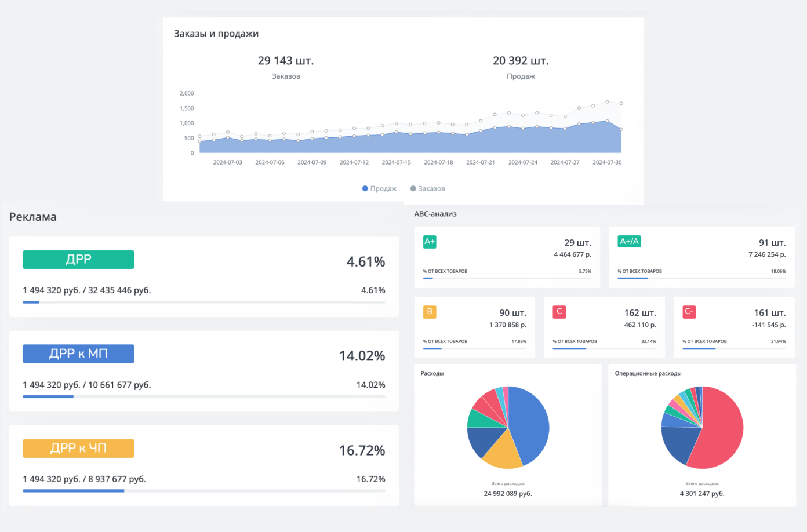Select the yellow B category badge
The width and height of the screenshot is (807, 532).
click(430, 312)
